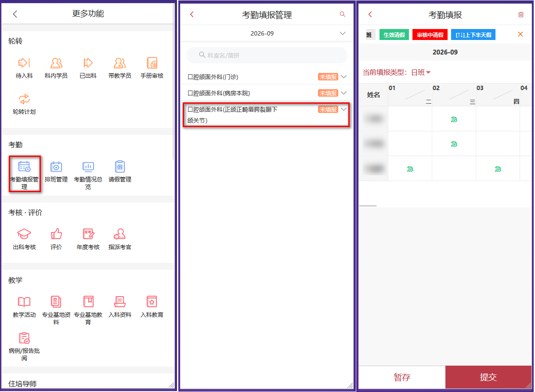Open the 已出科 icon
535x392 pixels.
point(88,63)
